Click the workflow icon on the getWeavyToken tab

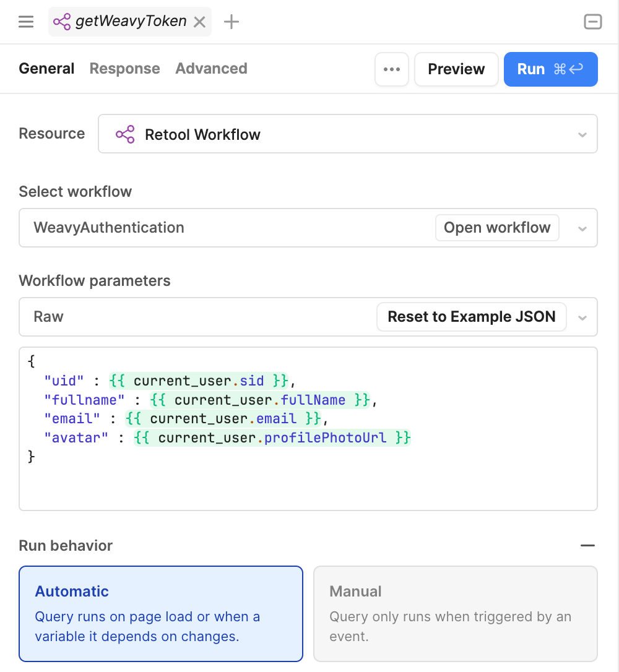pos(63,21)
